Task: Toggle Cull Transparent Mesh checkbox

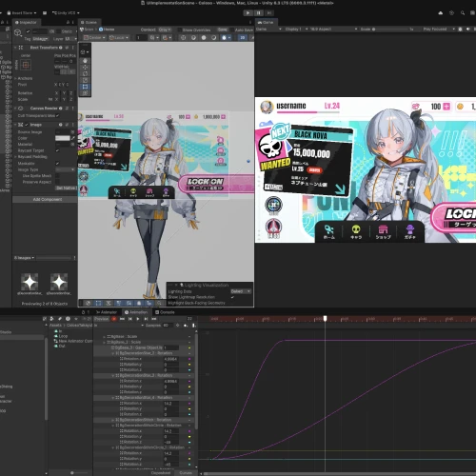Action: coord(57,116)
